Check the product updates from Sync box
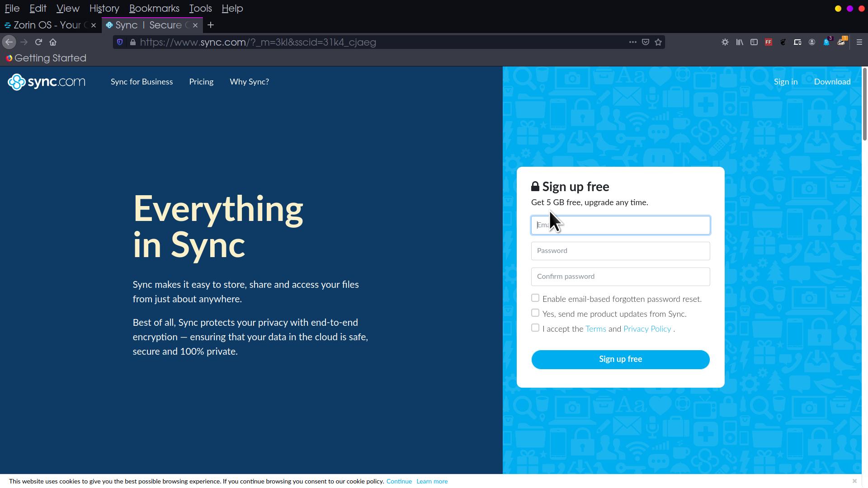The width and height of the screenshot is (868, 488). click(535, 313)
